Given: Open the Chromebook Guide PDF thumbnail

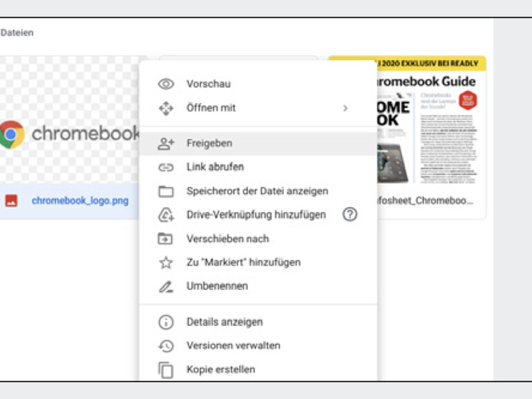Looking at the screenshot, I should 431,119.
